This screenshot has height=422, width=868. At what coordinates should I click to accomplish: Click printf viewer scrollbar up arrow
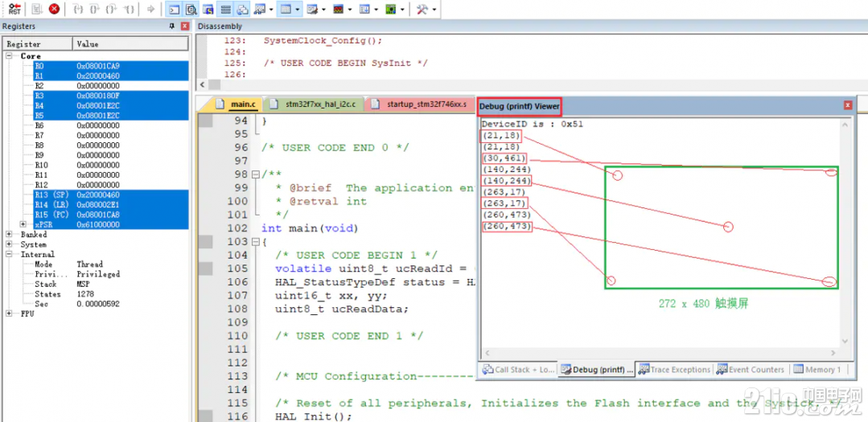(845, 125)
